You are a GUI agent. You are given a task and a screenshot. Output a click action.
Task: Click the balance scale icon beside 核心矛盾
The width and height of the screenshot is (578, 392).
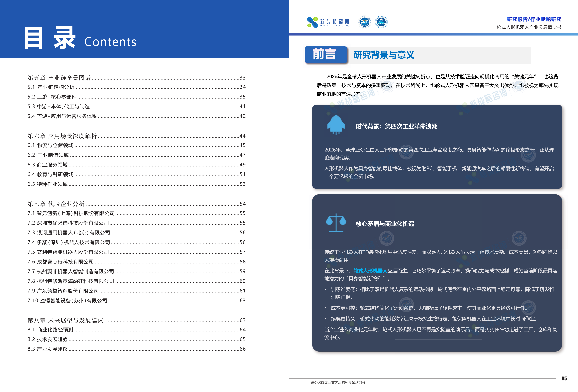(336, 222)
